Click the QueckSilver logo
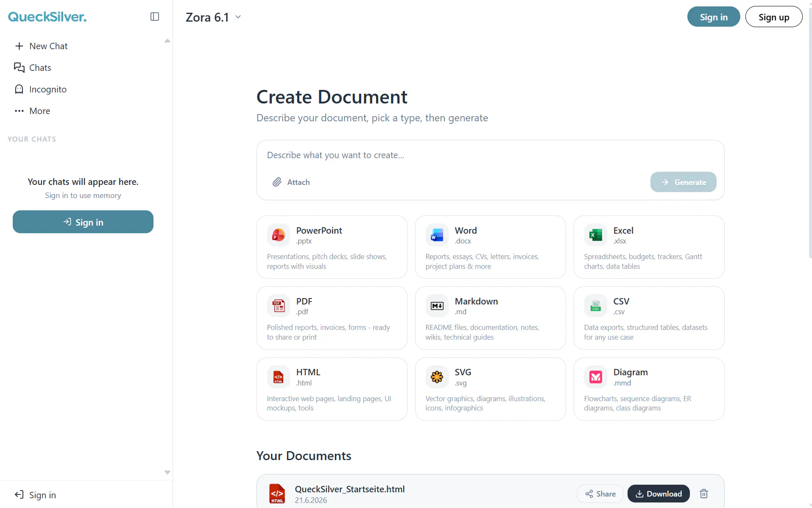812x508 pixels. 47,17
